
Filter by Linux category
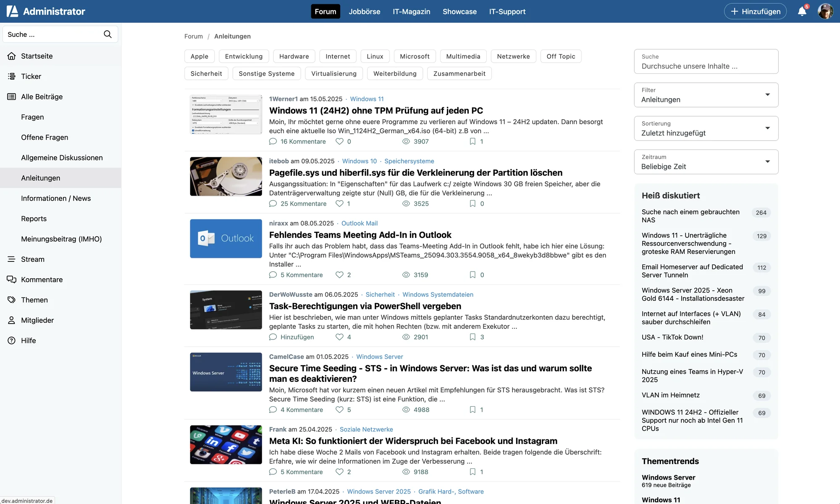(375, 56)
